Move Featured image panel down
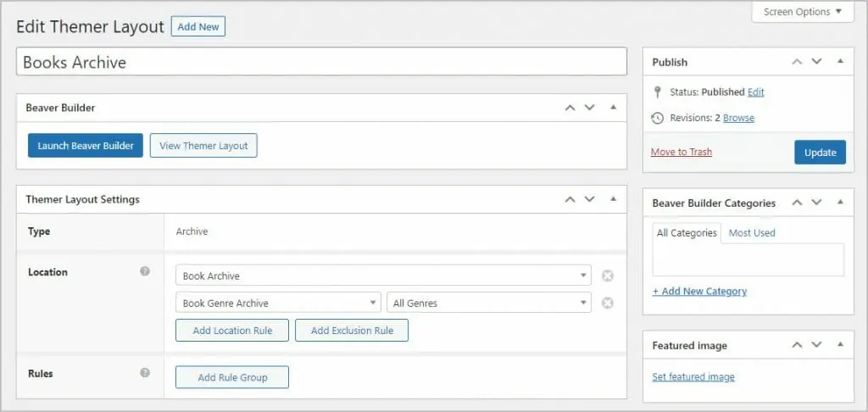The width and height of the screenshot is (868, 412). click(x=816, y=345)
